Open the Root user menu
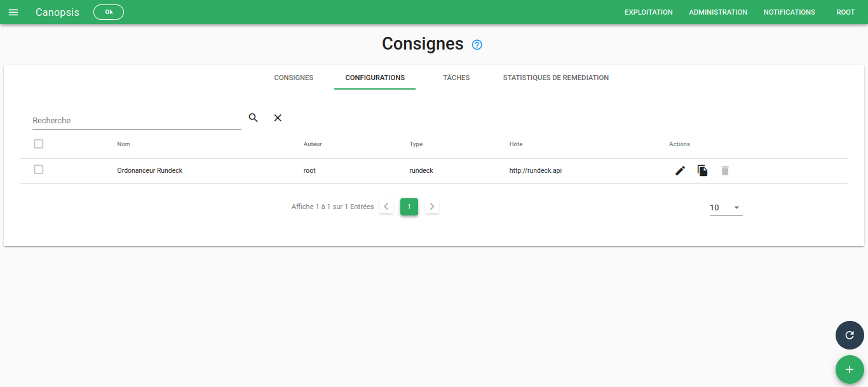The width and height of the screenshot is (868, 387). coord(846,12)
